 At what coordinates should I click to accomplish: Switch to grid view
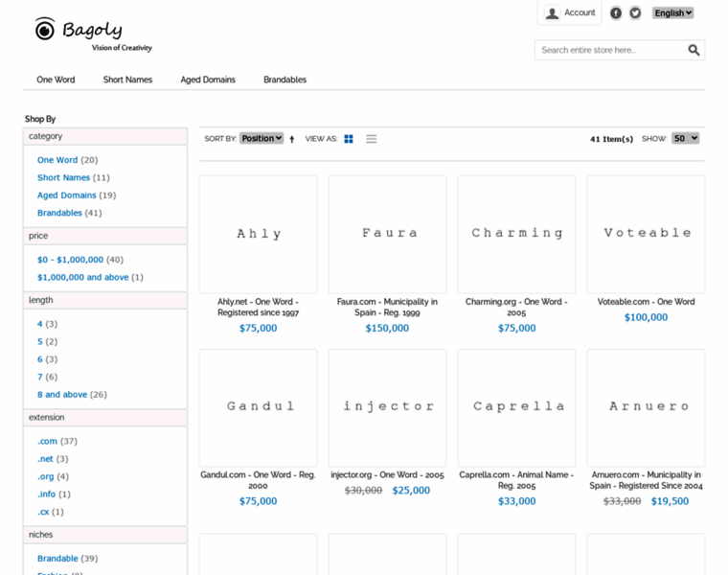pyautogui.click(x=349, y=139)
